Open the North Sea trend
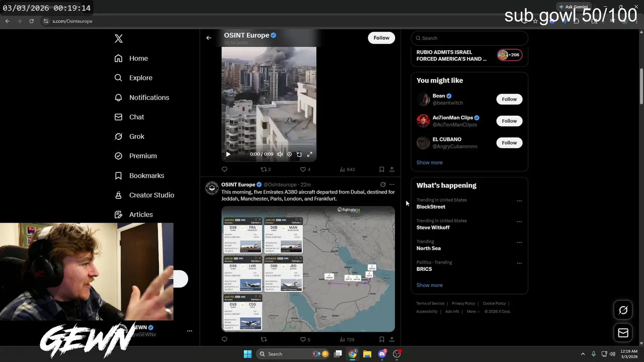This screenshot has width=644, height=362. [x=428, y=248]
